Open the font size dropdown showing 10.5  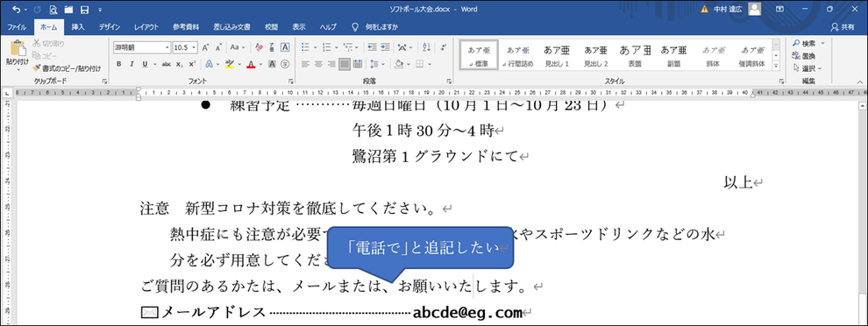coord(195,47)
